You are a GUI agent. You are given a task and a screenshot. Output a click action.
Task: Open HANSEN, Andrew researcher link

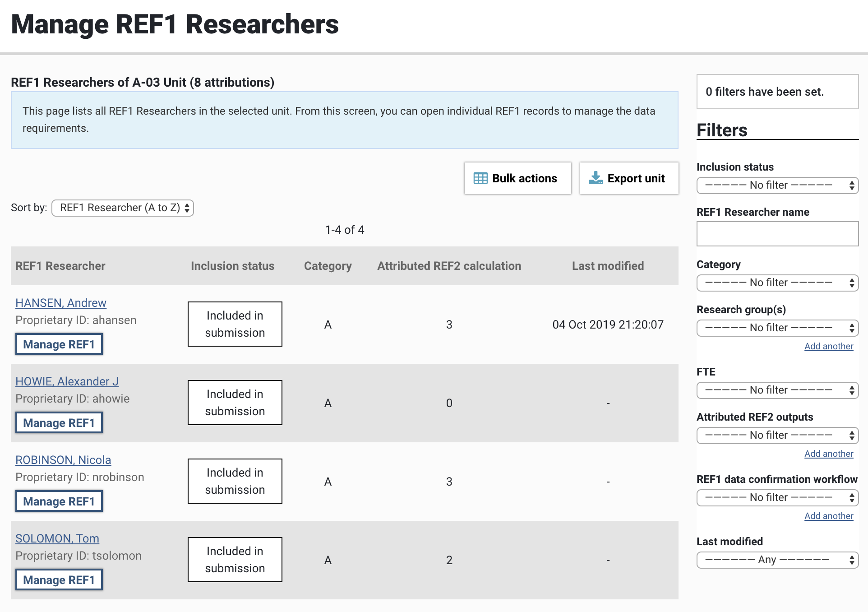(61, 303)
